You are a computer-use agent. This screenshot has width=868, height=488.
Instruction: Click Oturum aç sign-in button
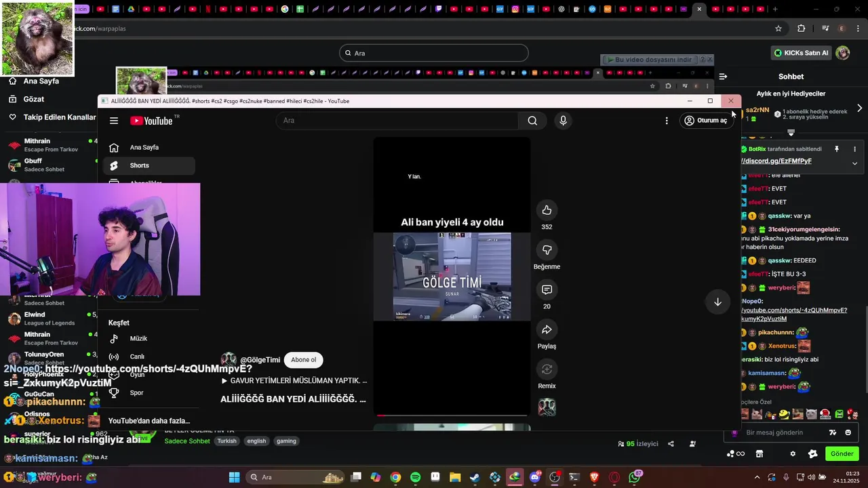[x=706, y=121]
